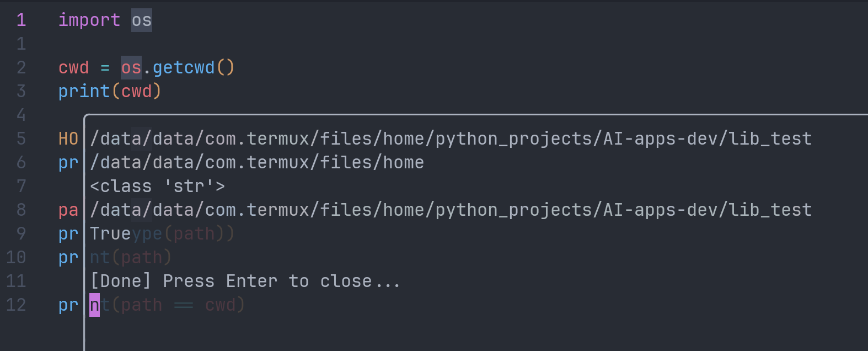Click the print keyword in print(cwd)
The width and height of the screenshot is (868, 351).
tap(84, 92)
